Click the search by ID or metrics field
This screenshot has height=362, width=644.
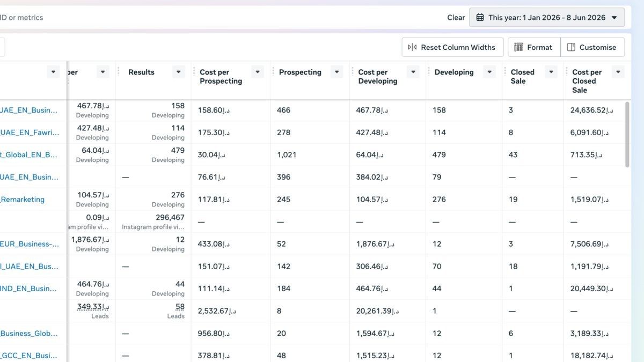(21, 17)
